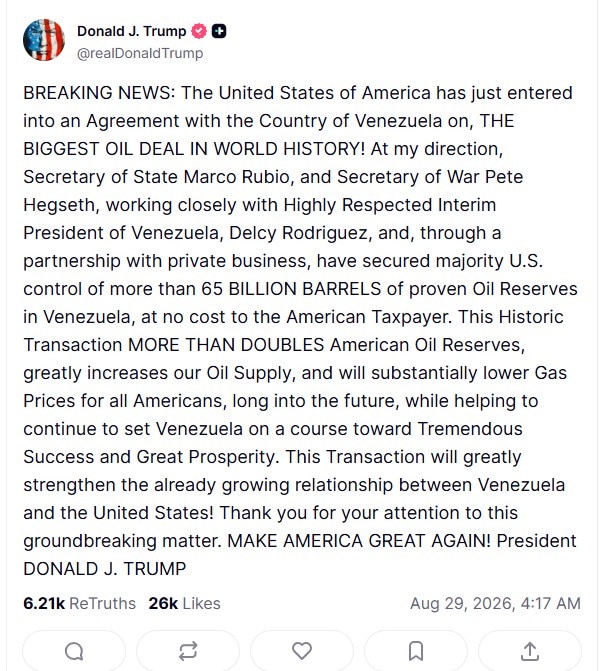This screenshot has width=606, height=671.
Task: Open the Donald J. Trump display name
Action: coord(131,31)
